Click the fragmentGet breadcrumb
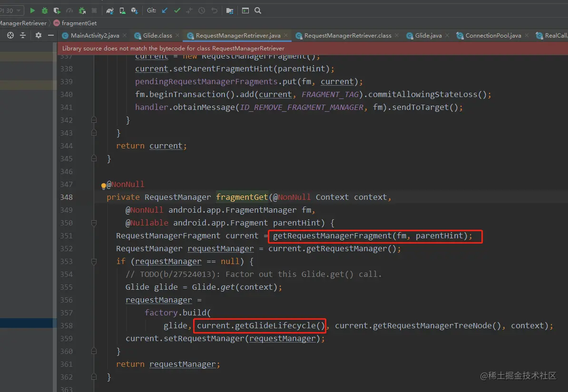Image resolution: width=568 pixels, height=392 pixels. coord(79,23)
